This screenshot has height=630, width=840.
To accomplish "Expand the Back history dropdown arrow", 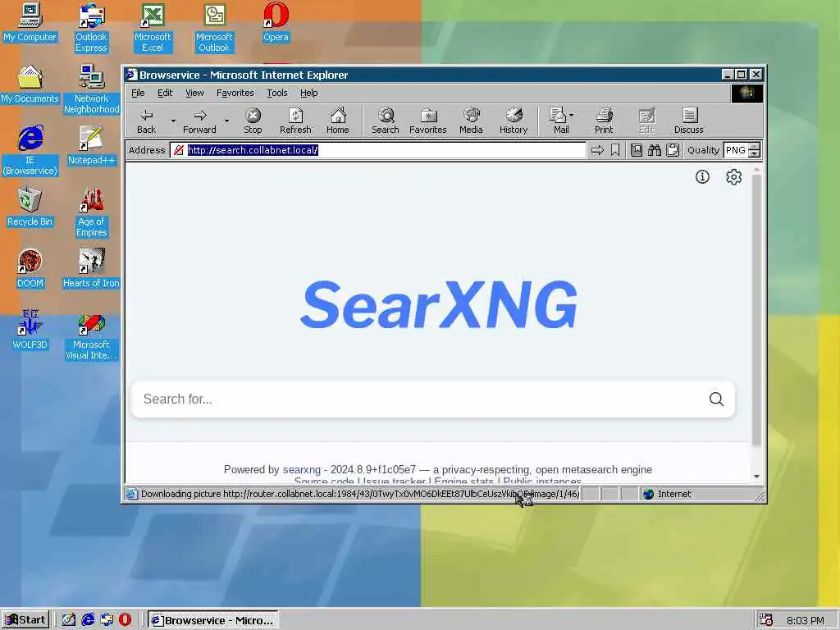I will [x=173, y=121].
